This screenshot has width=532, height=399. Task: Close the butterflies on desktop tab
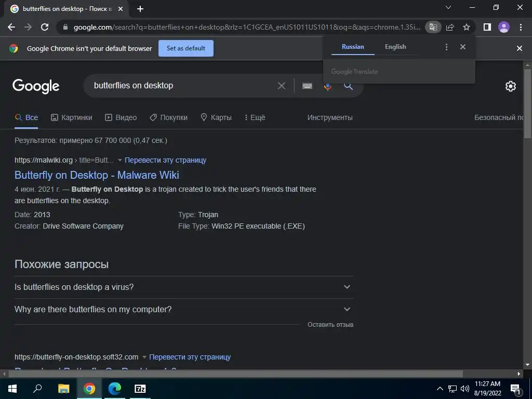tap(121, 9)
